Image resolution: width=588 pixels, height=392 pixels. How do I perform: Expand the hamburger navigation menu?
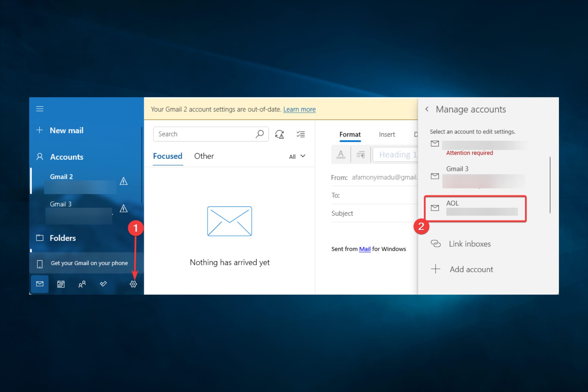click(x=40, y=109)
